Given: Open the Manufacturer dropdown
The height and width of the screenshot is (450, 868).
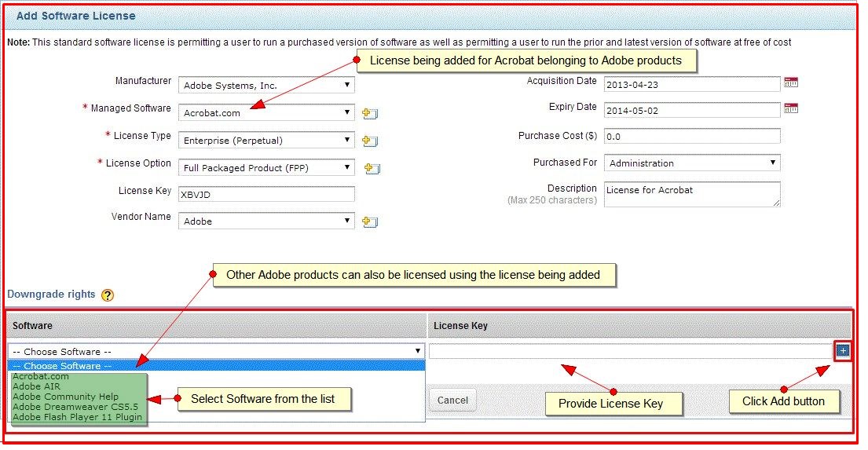Looking at the screenshot, I should (x=266, y=86).
